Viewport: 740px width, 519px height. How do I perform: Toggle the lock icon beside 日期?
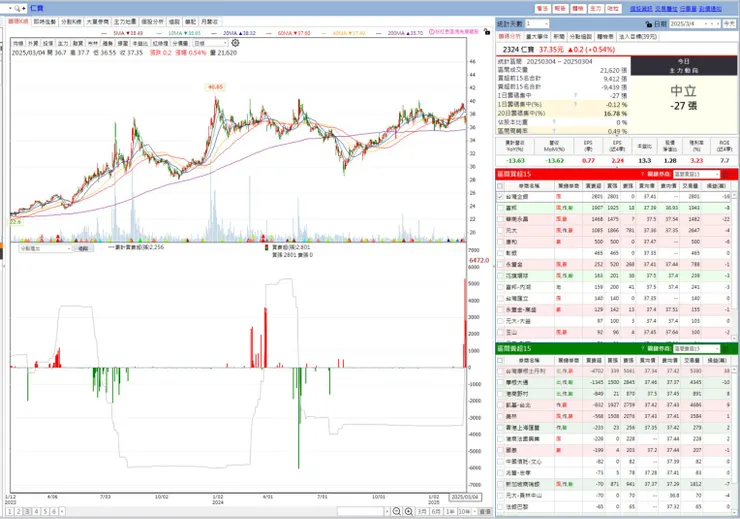pyautogui.click(x=648, y=24)
